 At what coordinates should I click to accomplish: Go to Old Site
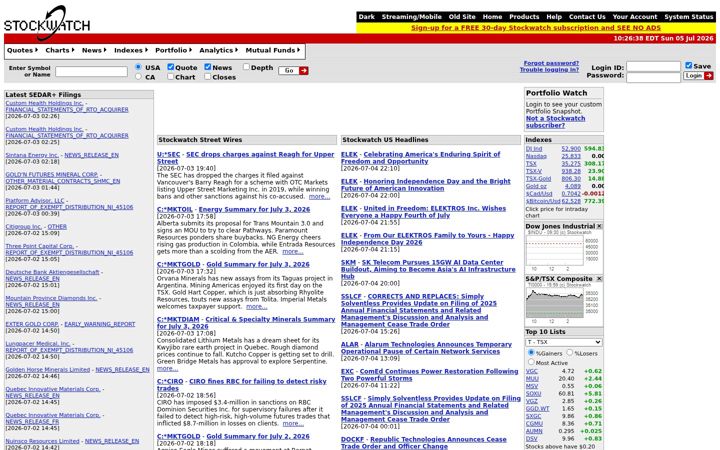click(462, 17)
